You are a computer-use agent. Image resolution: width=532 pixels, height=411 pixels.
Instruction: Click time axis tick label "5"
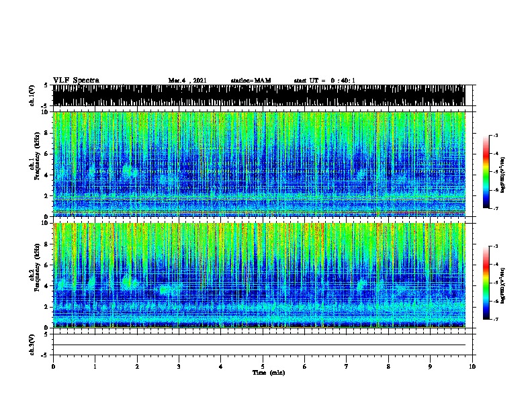coord(263,366)
